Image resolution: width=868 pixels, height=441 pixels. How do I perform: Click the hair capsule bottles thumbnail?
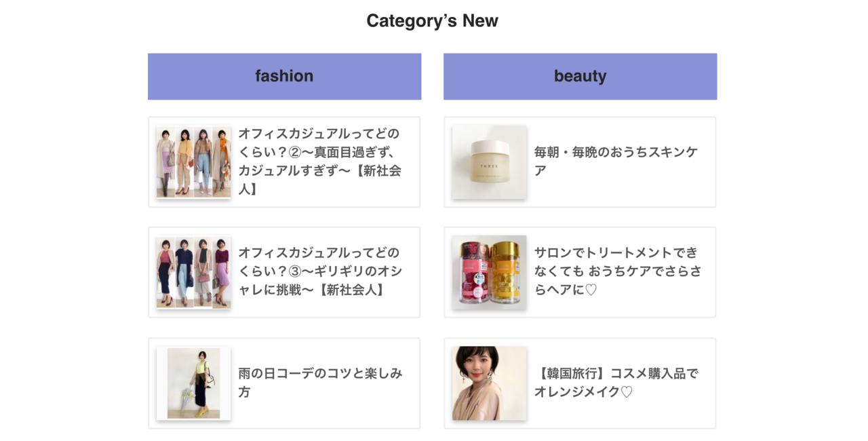point(489,272)
